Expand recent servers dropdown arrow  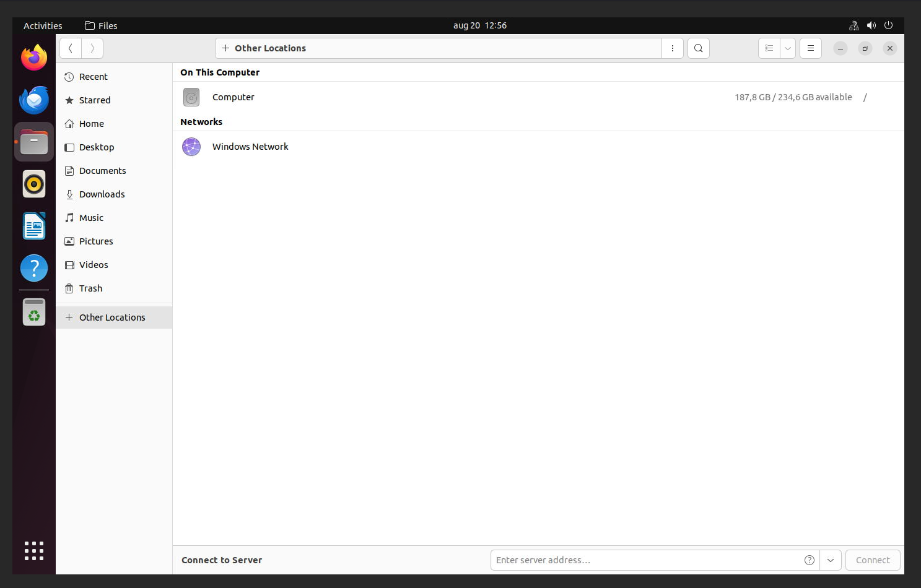click(x=831, y=560)
